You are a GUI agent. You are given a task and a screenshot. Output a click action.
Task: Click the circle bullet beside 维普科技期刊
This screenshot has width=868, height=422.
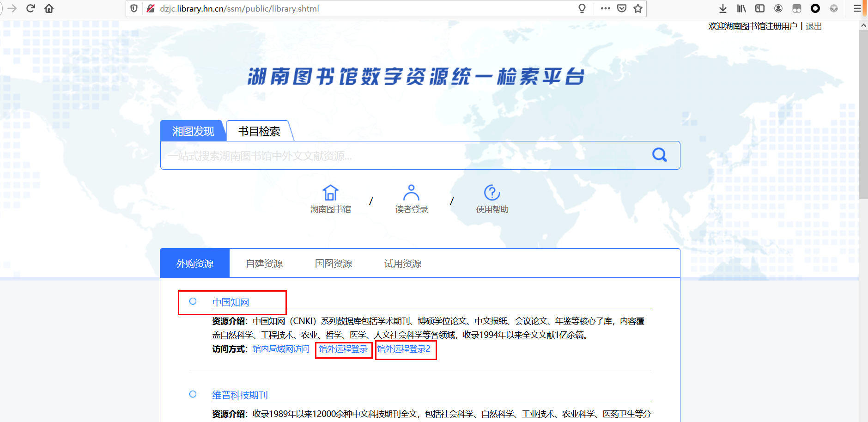tap(193, 394)
